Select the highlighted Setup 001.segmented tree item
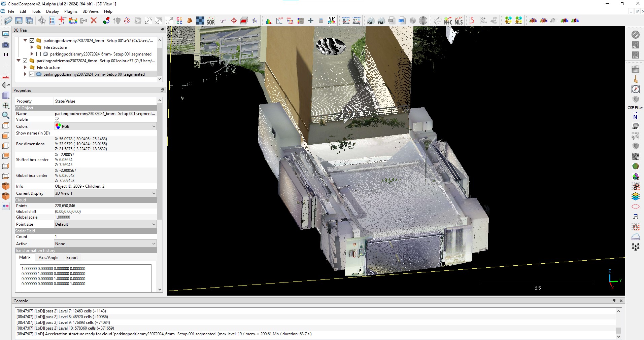Viewport: 644px width, 340px height. (94, 74)
